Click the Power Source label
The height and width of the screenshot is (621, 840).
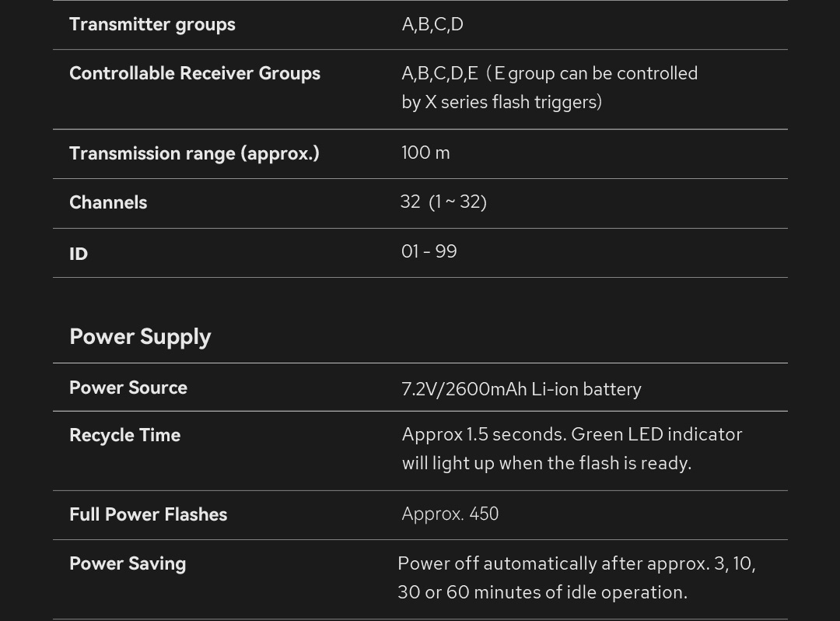128,388
